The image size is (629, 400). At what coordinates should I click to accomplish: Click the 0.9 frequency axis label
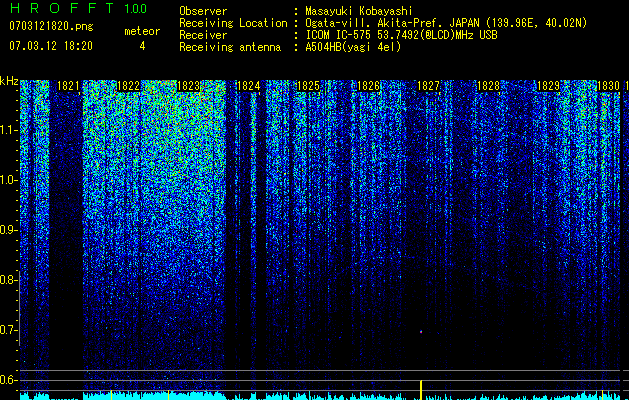coord(8,230)
